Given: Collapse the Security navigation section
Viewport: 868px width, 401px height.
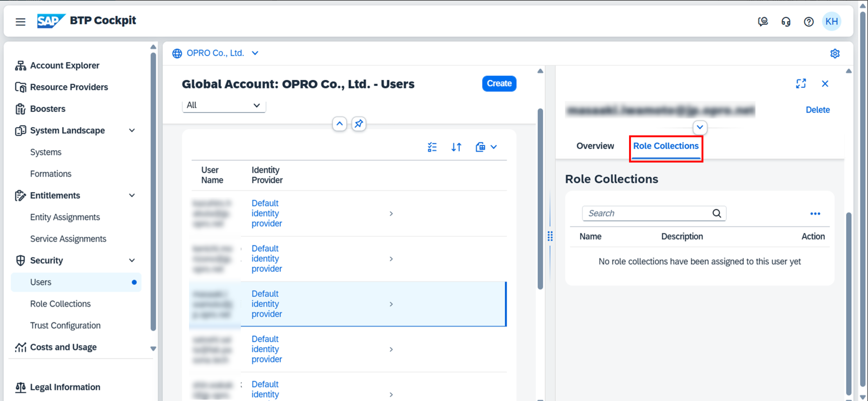Looking at the screenshot, I should click(x=132, y=261).
